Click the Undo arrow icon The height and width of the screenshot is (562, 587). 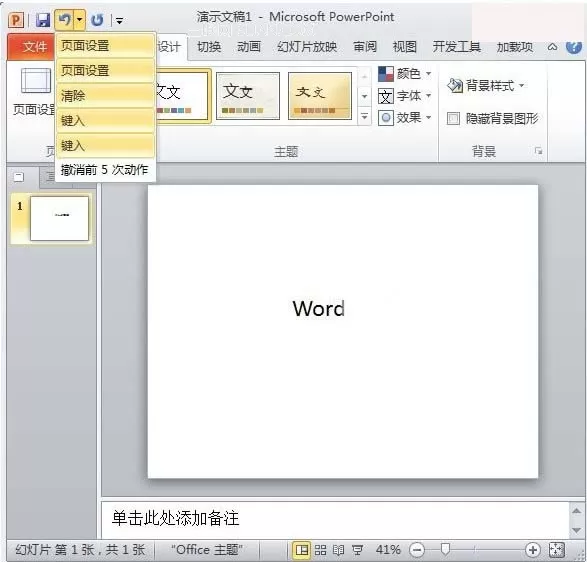click(65, 20)
